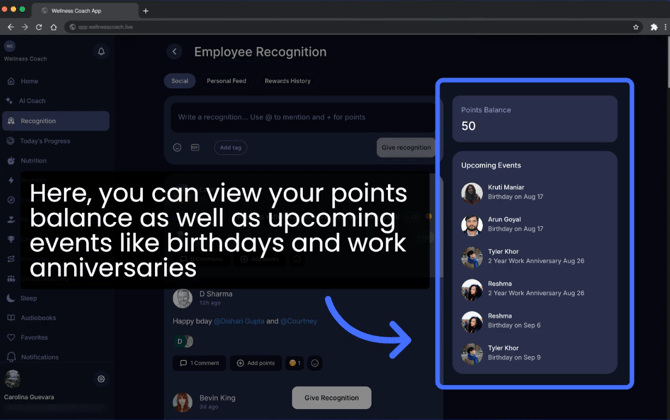Click Add points on D Sharma post
The height and width of the screenshot is (420, 670).
tap(256, 363)
